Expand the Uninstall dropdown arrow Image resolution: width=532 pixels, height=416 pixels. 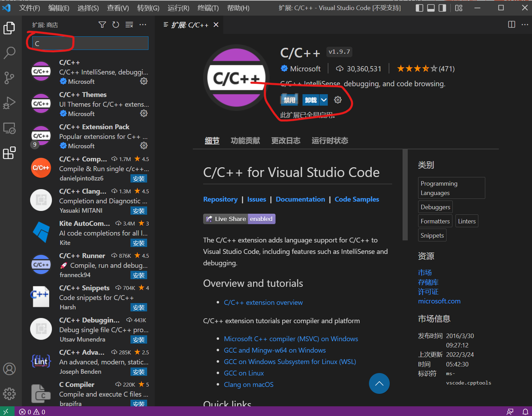pos(324,100)
